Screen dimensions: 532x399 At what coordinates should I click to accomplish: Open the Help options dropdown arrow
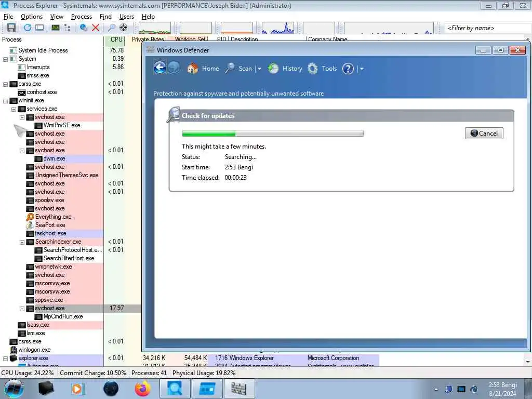(362, 69)
